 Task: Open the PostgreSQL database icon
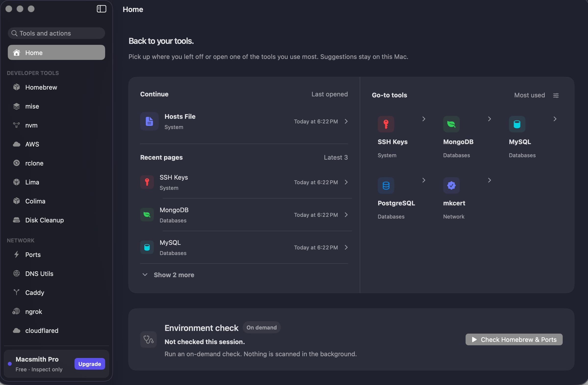tap(386, 185)
